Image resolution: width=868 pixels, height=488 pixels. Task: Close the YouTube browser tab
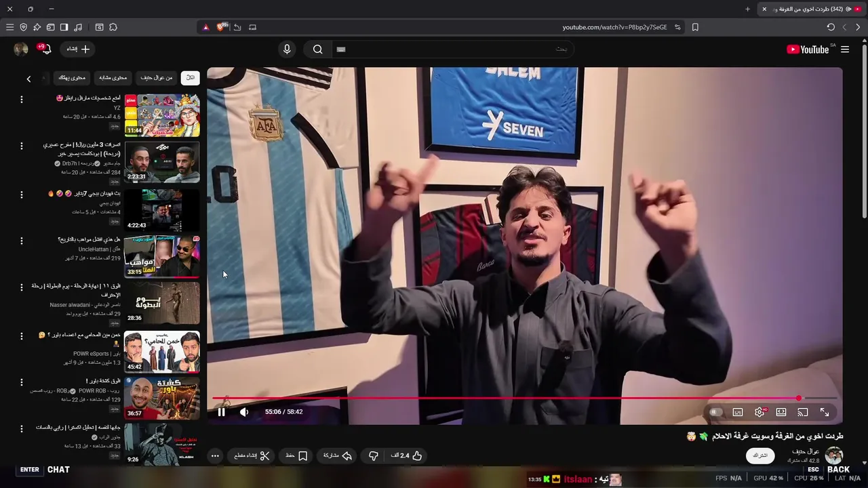[x=764, y=9]
